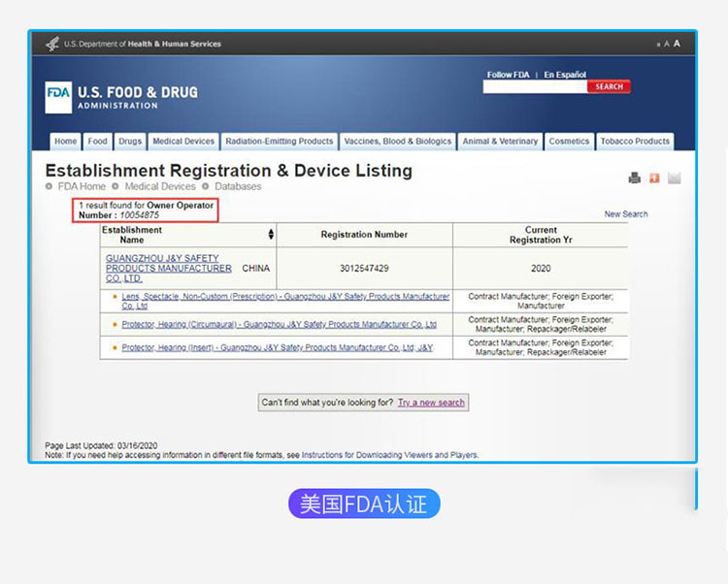Email this page via envelope icon
This screenshot has height=584, width=728.
675,178
